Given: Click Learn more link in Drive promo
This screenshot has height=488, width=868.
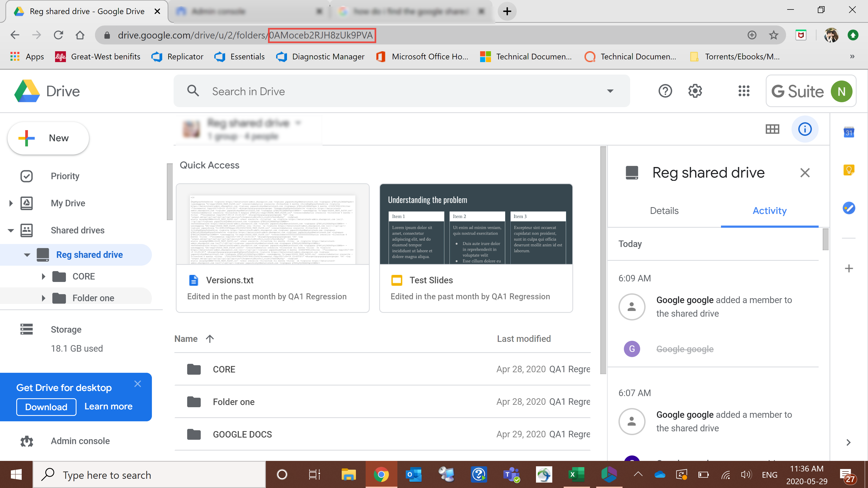Looking at the screenshot, I should click(108, 407).
